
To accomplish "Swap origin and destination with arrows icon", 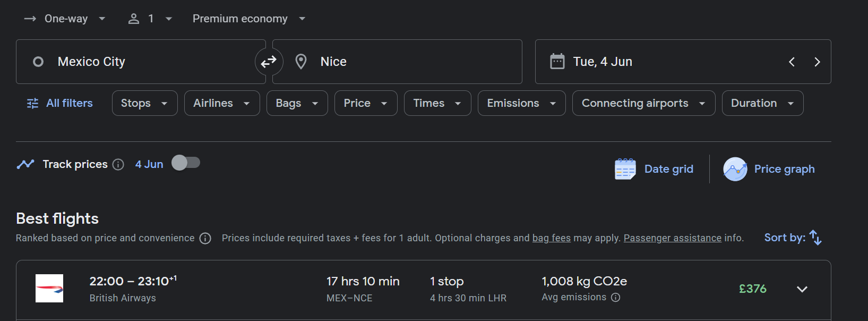I will tap(269, 62).
